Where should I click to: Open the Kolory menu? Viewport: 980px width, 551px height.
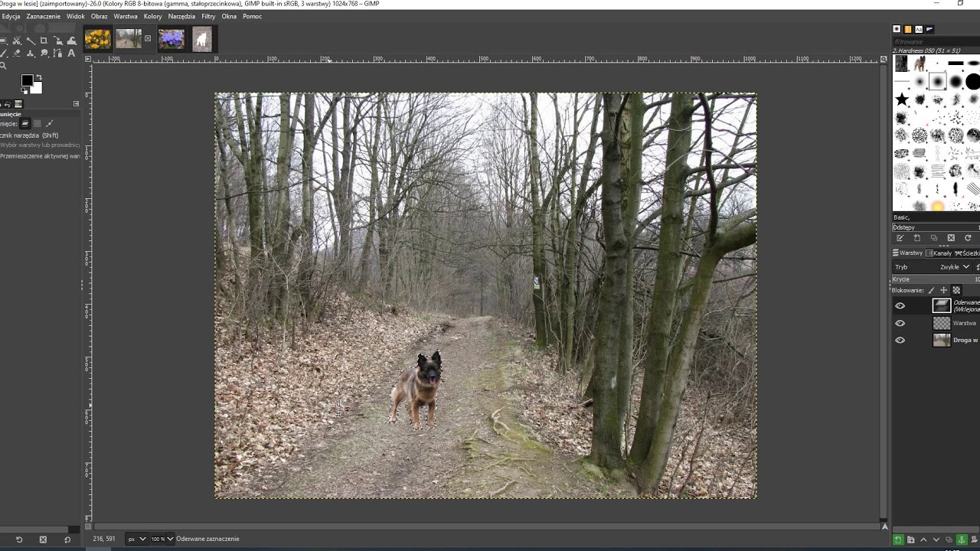153,16
